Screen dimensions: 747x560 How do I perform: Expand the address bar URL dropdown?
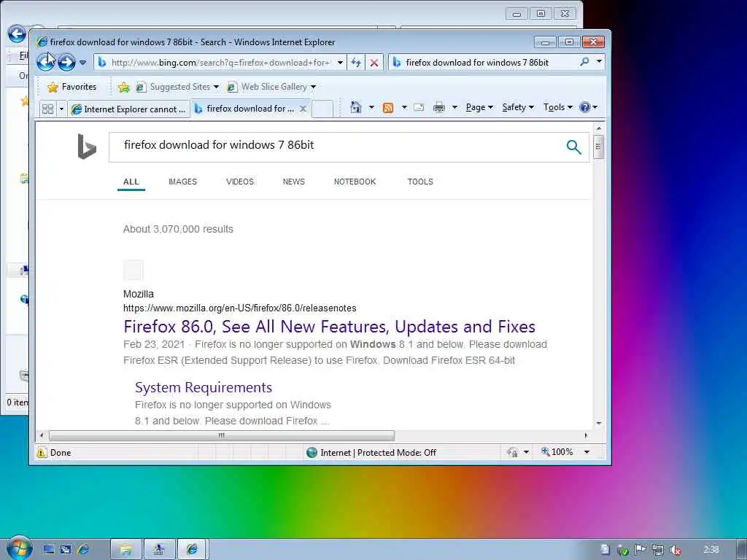pos(340,63)
